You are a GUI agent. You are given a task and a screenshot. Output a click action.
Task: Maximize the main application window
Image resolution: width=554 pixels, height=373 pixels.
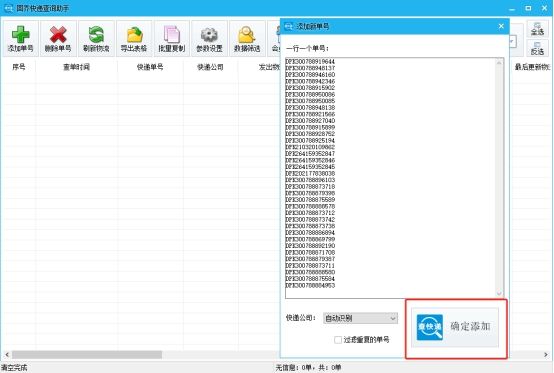[x=528, y=8]
